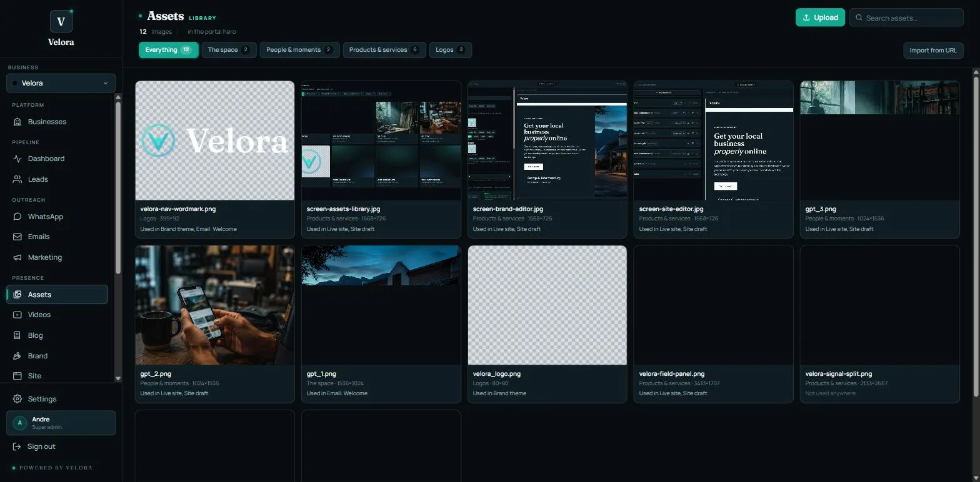Click the sidebar vertical scrollbar thumb
The image size is (980, 482).
tap(118, 187)
